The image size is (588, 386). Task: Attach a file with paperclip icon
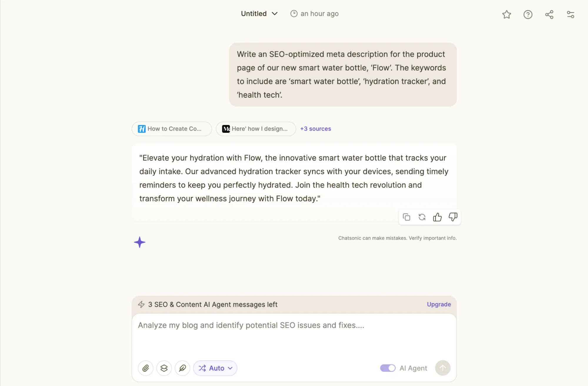click(146, 368)
